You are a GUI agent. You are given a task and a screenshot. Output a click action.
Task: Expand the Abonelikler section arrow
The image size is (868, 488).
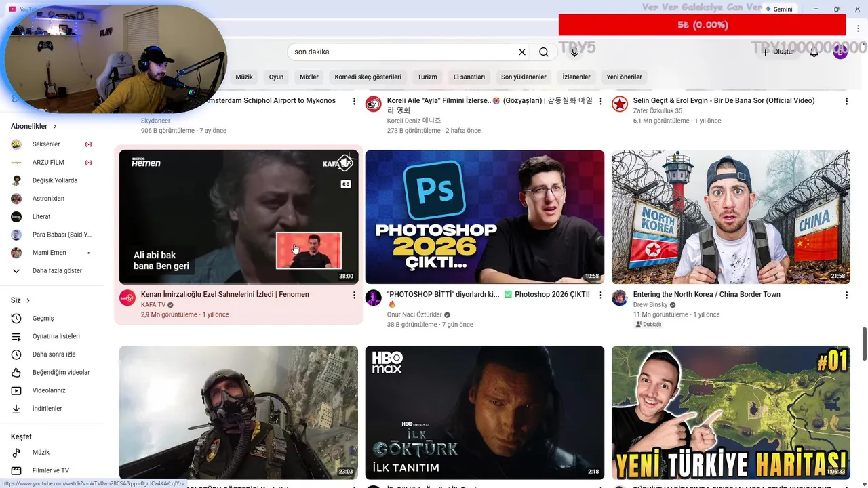click(55, 127)
